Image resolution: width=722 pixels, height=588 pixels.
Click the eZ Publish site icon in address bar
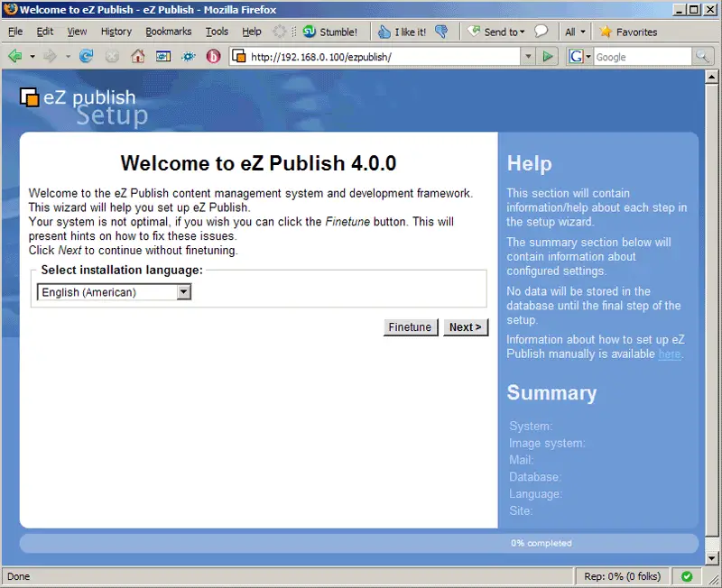coord(239,57)
